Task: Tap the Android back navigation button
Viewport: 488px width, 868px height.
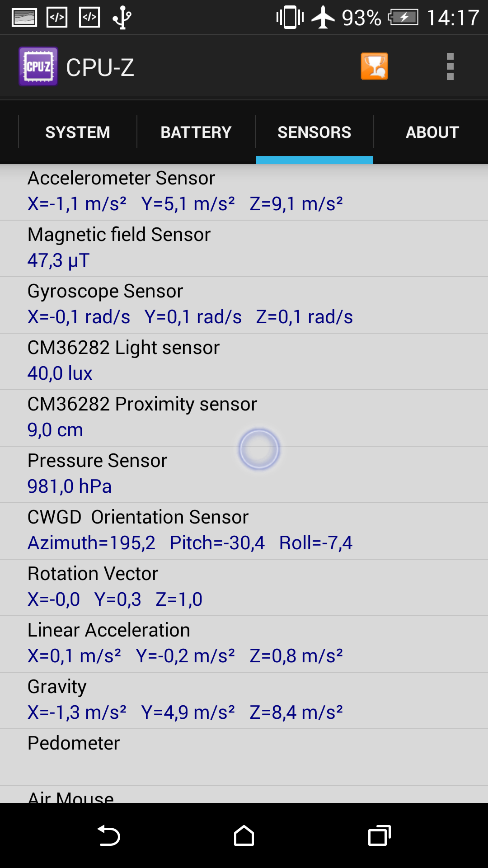Action: [x=108, y=835]
